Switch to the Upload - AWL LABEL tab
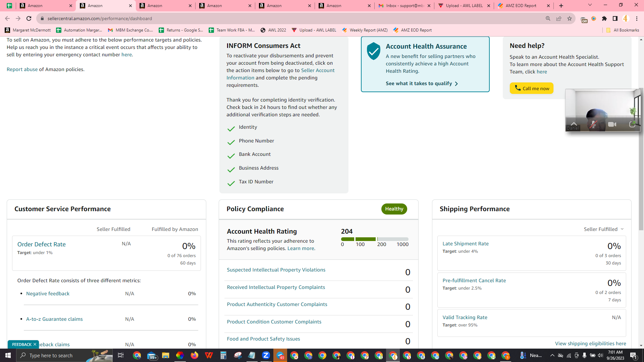This screenshot has width=644, height=362. coord(464,6)
